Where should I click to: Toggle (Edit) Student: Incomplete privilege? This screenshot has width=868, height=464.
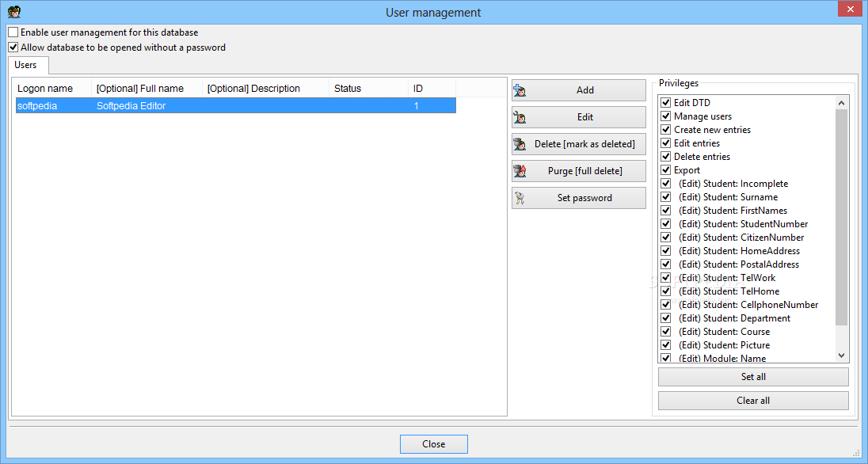[666, 184]
